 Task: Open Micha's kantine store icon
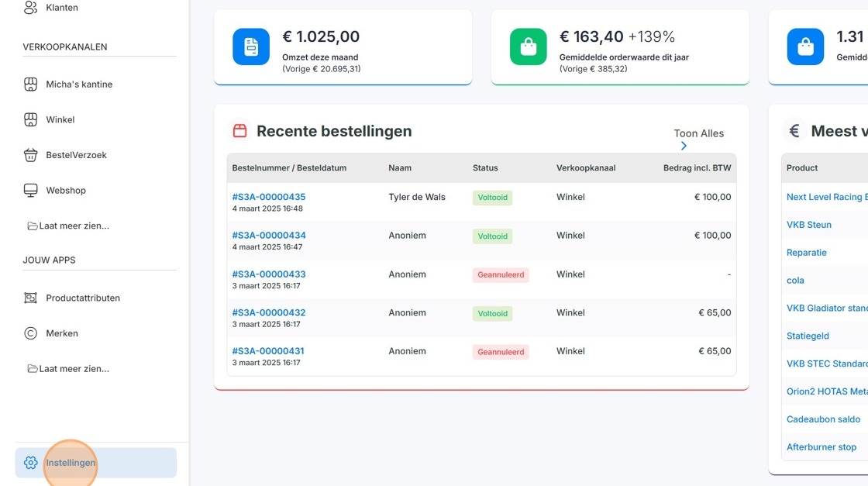tap(30, 84)
